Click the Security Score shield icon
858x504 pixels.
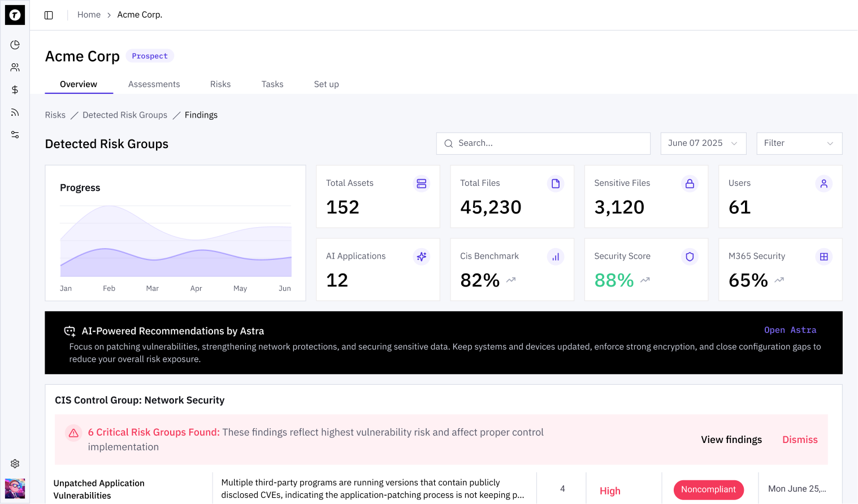tap(690, 257)
